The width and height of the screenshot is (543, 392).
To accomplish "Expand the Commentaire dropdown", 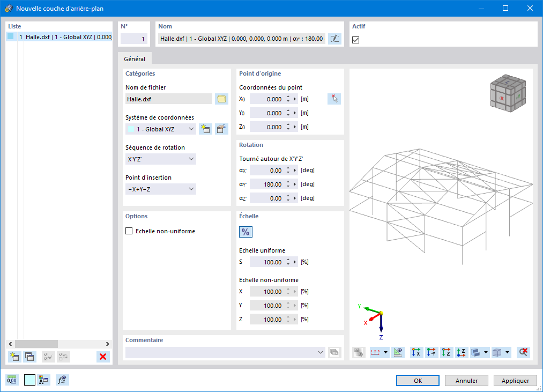I will coord(321,352).
